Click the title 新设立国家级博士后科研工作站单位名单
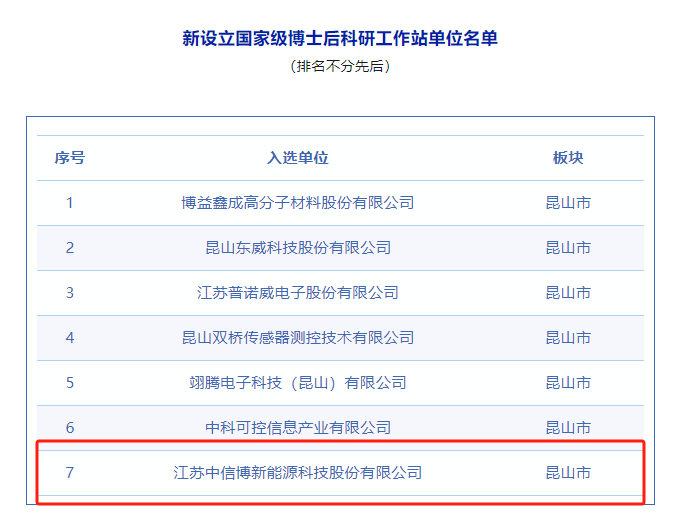 pyautogui.click(x=340, y=39)
